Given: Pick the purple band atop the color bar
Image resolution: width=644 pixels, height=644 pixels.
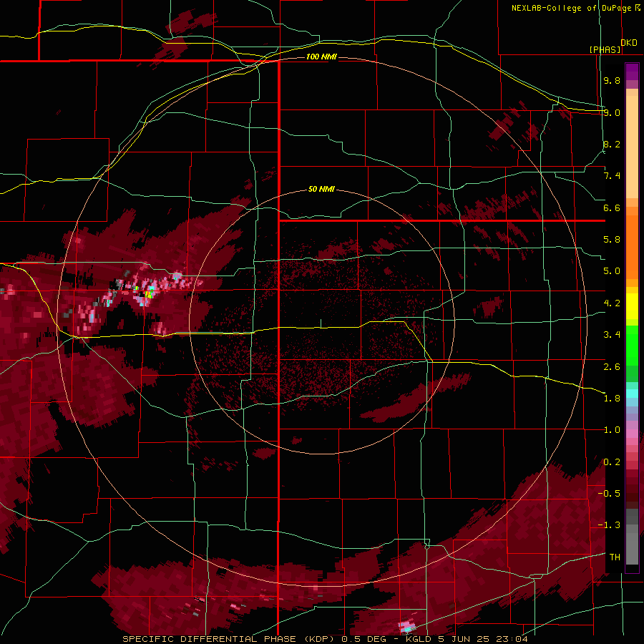Looking at the screenshot, I should (632, 72).
